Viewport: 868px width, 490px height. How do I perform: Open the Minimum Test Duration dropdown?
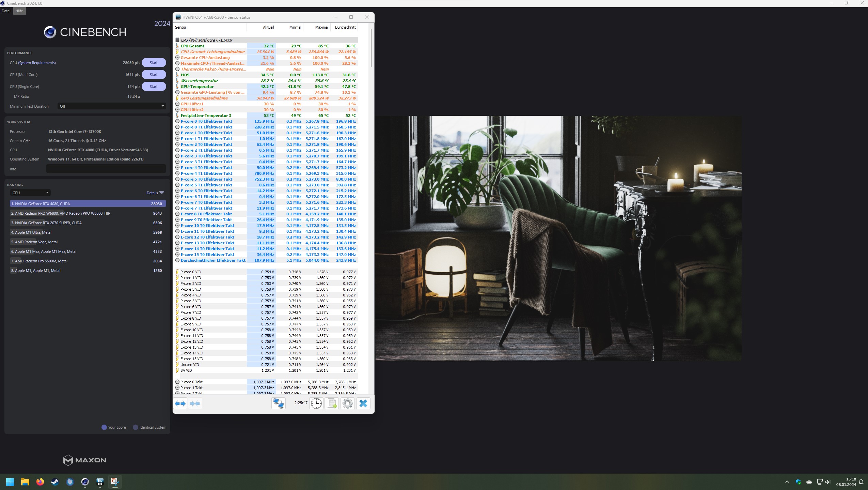(111, 106)
